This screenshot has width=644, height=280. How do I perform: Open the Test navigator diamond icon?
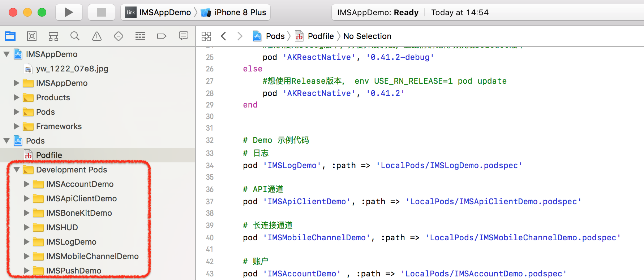pyautogui.click(x=119, y=36)
